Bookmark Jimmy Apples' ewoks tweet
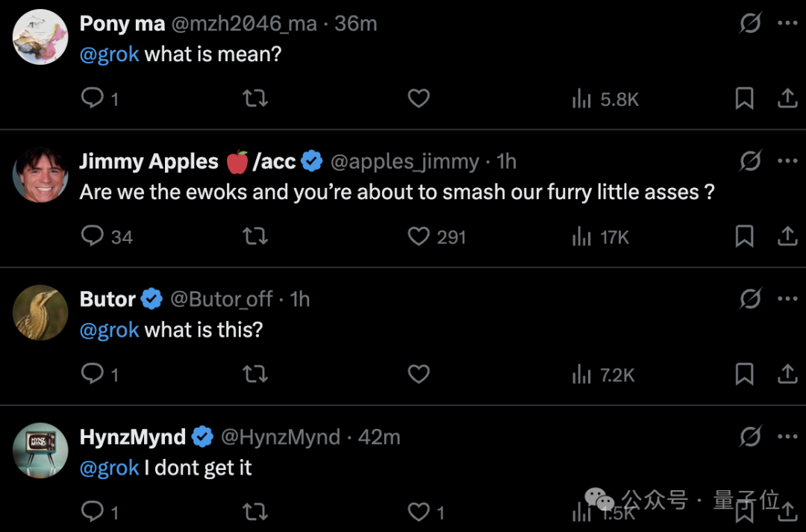 coord(744,236)
